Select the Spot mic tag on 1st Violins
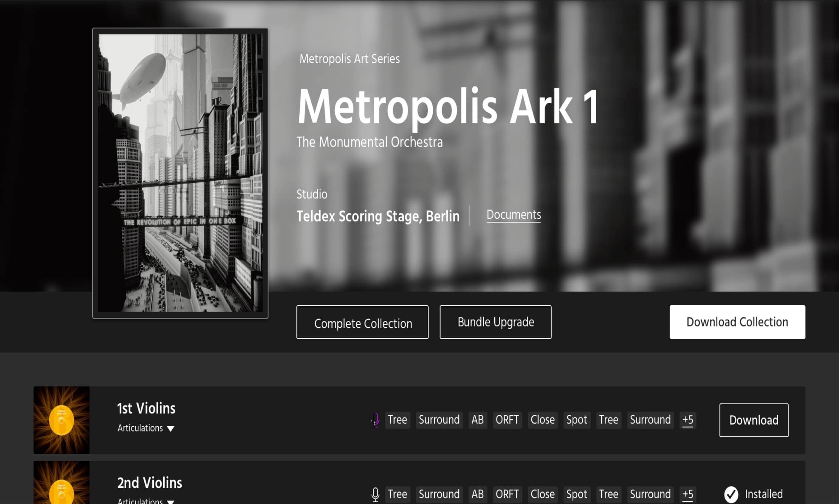 pos(577,420)
